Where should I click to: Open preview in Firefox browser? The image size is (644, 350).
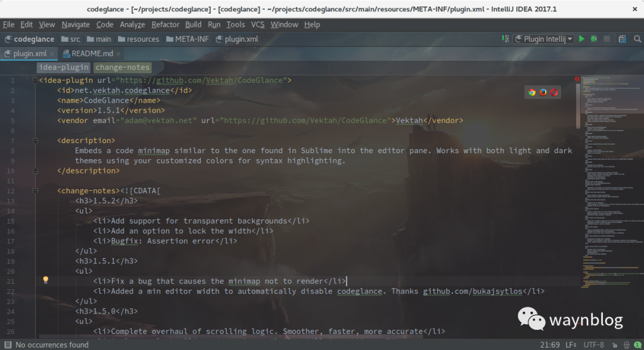543,92
